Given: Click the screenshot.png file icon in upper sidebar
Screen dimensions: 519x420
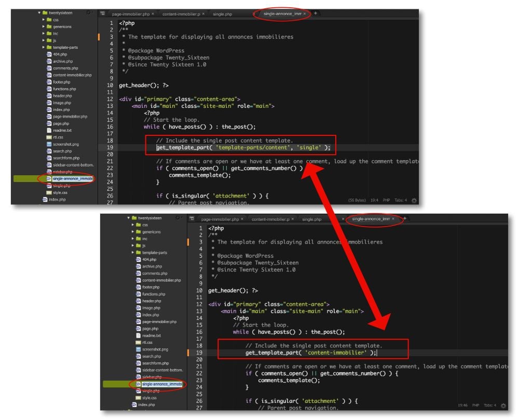Looking at the screenshot, I should tap(49, 144).
